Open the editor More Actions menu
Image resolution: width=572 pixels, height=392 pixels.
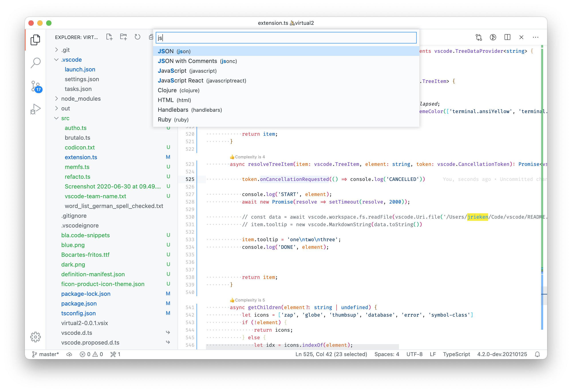click(x=536, y=37)
